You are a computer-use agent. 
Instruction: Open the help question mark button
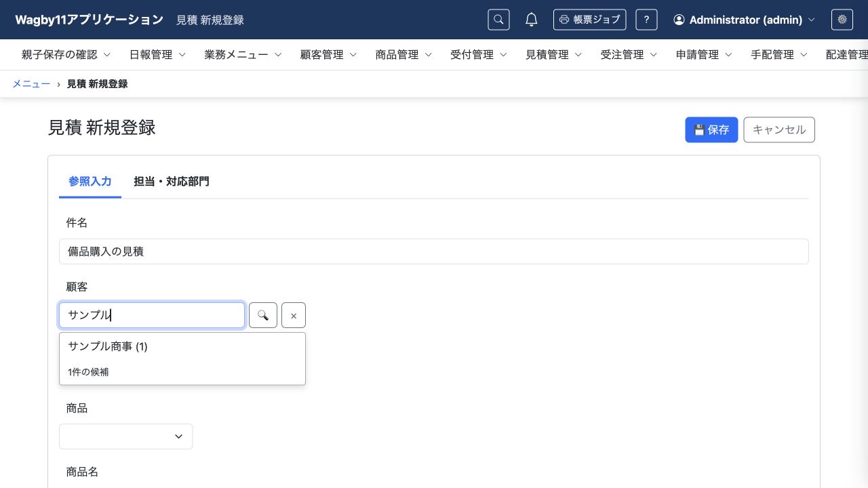[x=646, y=20]
